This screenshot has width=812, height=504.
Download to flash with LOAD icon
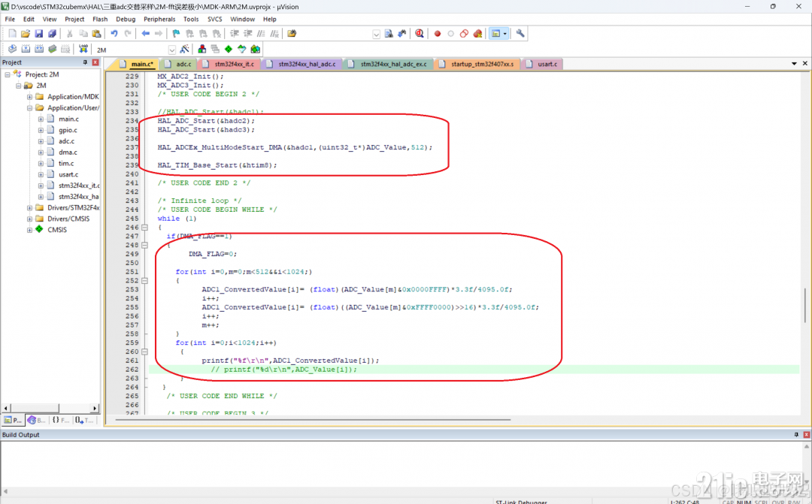point(83,49)
